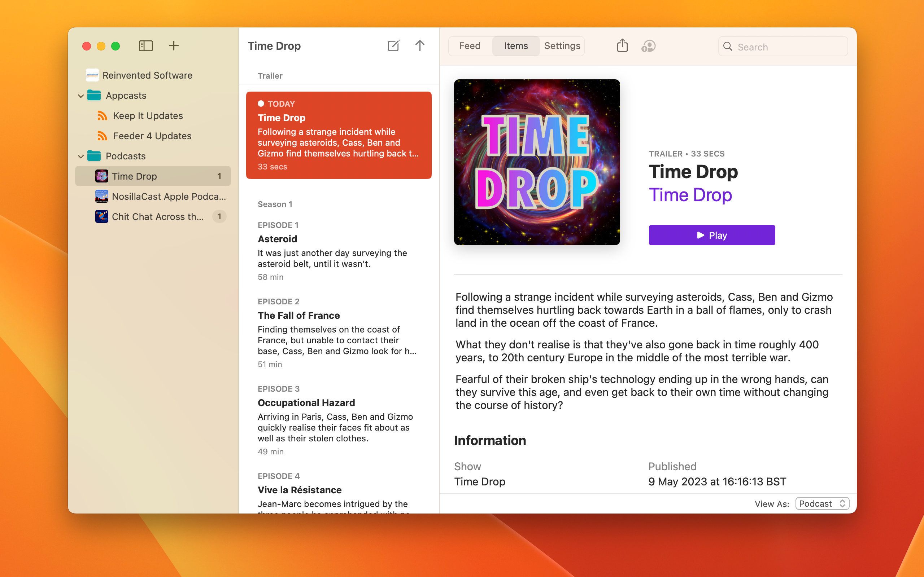Click the add collaborator person icon

pyautogui.click(x=648, y=46)
